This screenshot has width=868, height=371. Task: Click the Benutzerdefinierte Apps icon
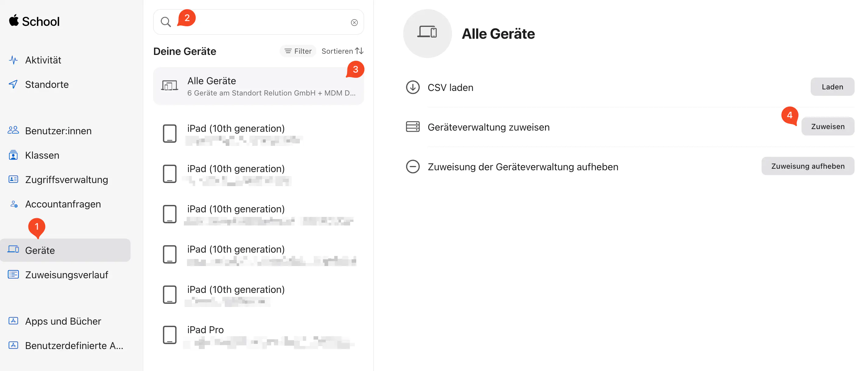[x=13, y=345]
